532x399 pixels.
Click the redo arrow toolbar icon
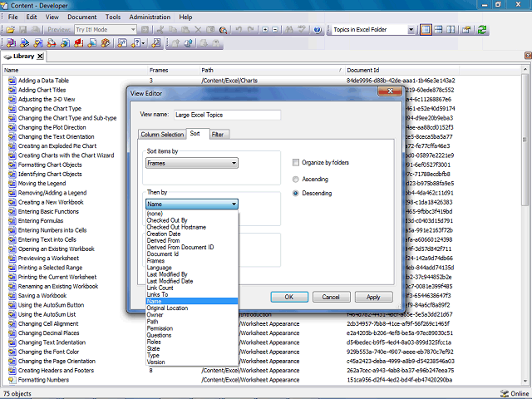(x=251, y=30)
